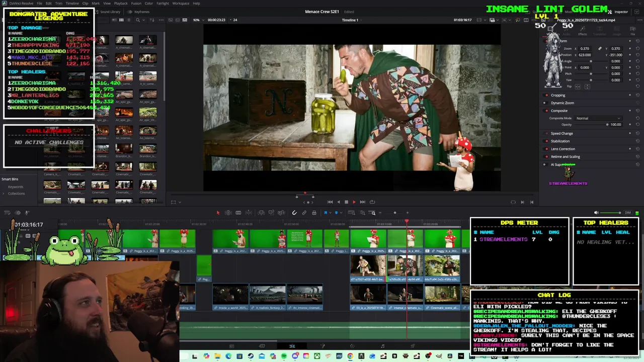This screenshot has height=362, width=644.
Task: Click the Flip horizontal button
Action: coord(578,86)
